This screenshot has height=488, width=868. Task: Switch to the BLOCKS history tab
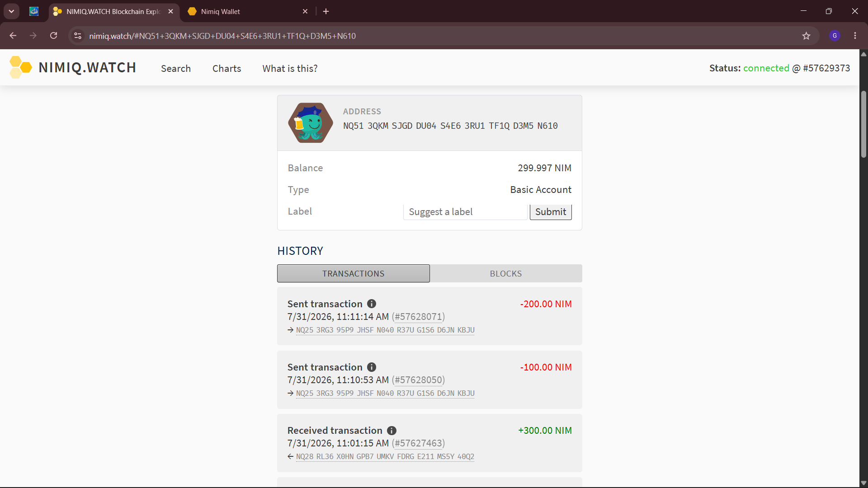[x=506, y=273]
